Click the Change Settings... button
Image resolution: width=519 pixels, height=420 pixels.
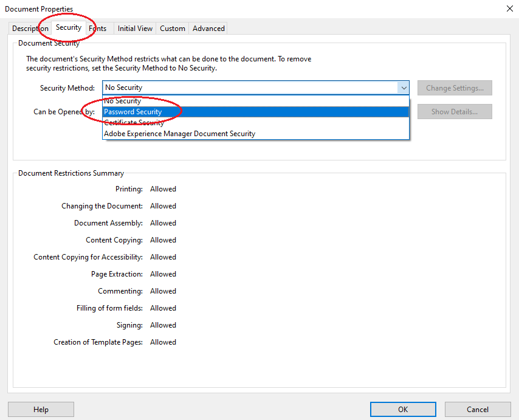pyautogui.click(x=455, y=88)
